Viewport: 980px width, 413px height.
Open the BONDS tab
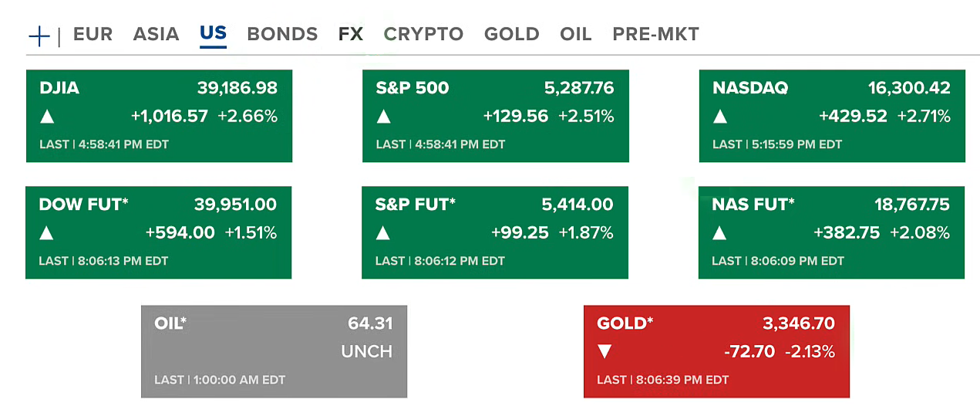[282, 35]
